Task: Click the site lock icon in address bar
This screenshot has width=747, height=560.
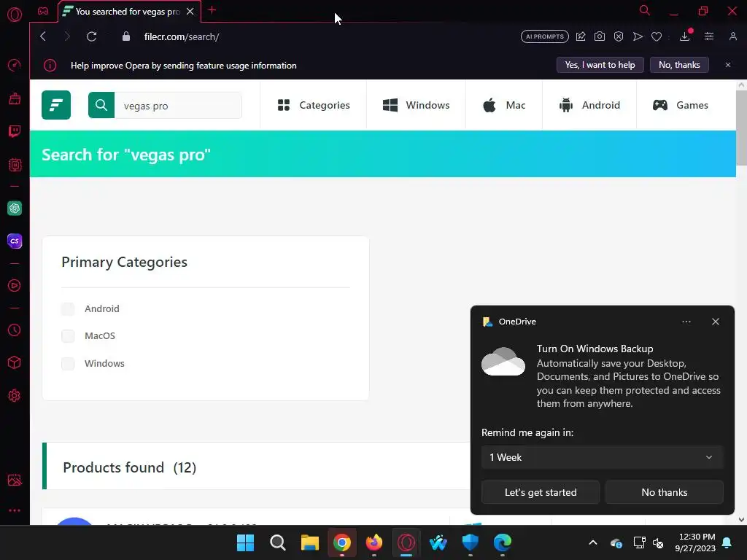Action: pyautogui.click(x=125, y=36)
